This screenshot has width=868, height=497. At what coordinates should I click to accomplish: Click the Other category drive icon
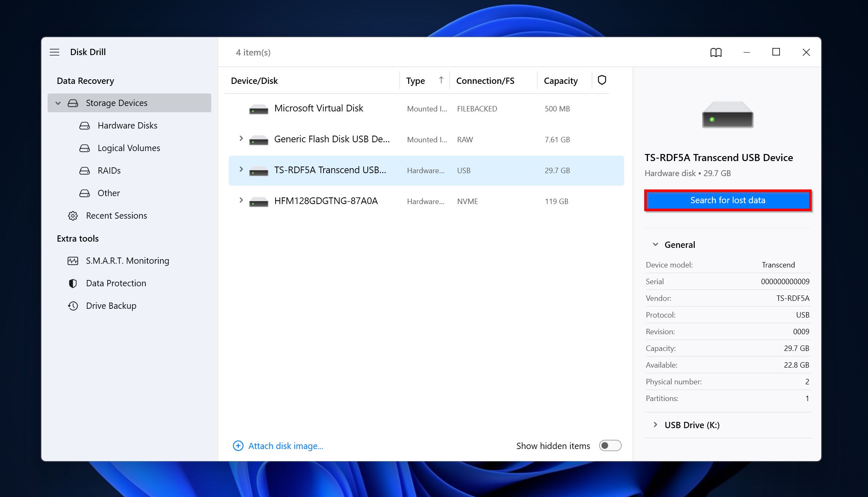[85, 193]
